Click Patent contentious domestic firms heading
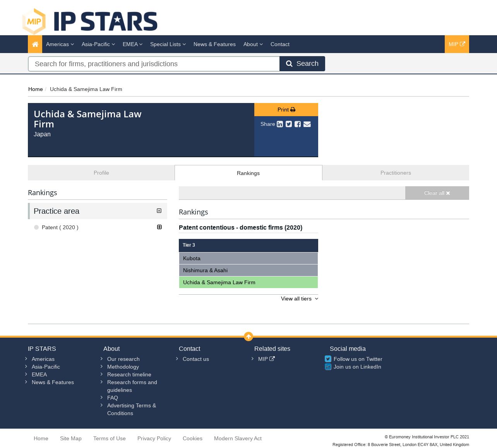The height and width of the screenshot is (448, 497). 240,228
